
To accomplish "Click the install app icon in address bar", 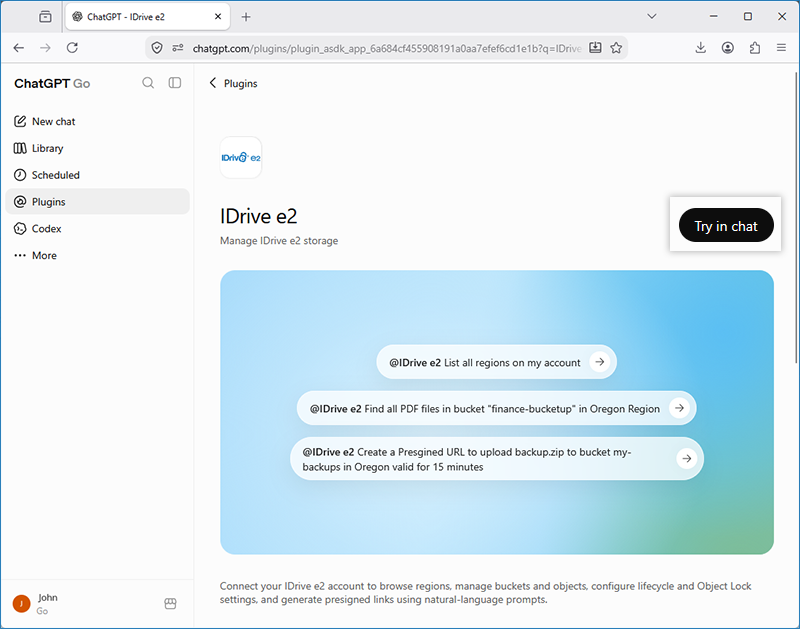I will point(595,48).
